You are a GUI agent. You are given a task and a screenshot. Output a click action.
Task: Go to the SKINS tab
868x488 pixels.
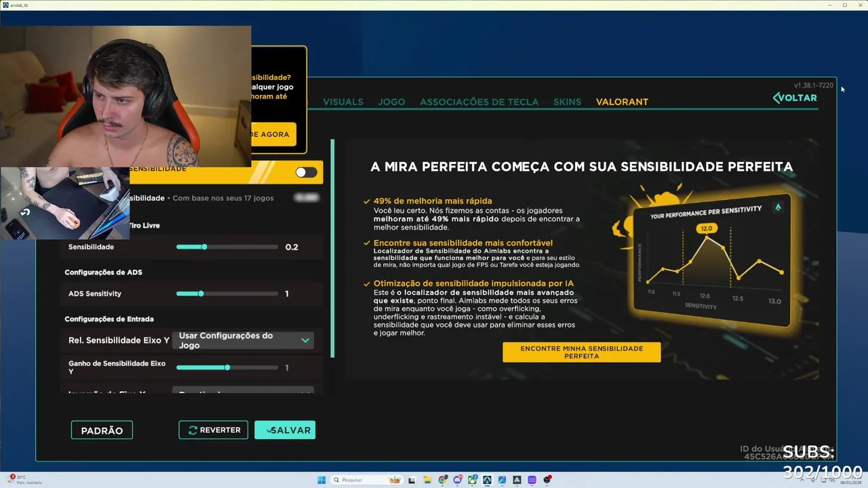coord(567,102)
